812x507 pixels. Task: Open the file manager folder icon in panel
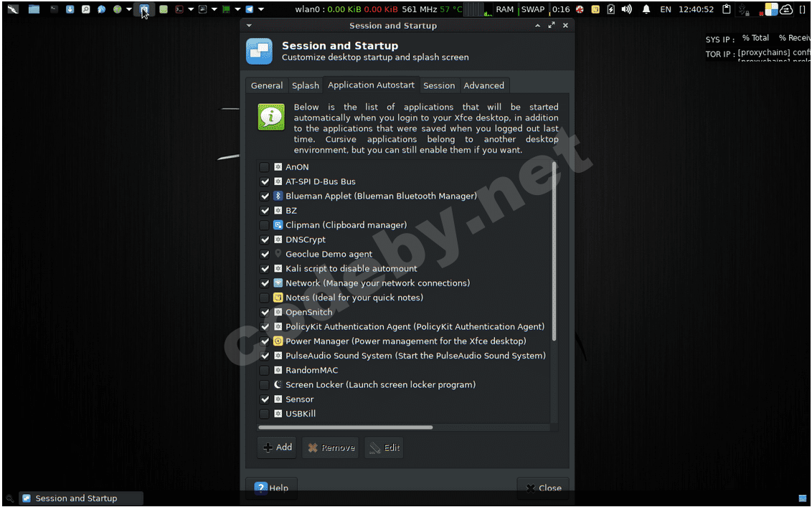[x=34, y=9]
